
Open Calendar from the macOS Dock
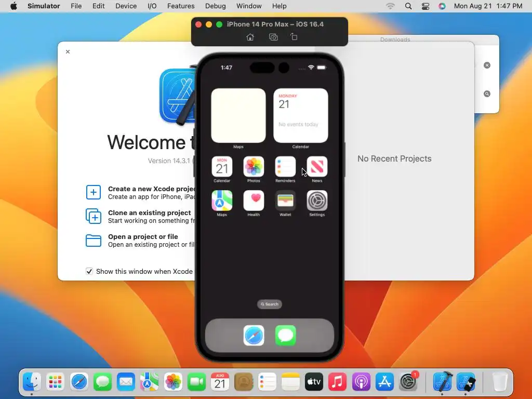point(220,382)
